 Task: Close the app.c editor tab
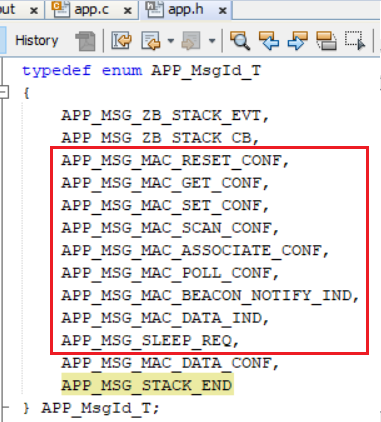[x=128, y=11]
